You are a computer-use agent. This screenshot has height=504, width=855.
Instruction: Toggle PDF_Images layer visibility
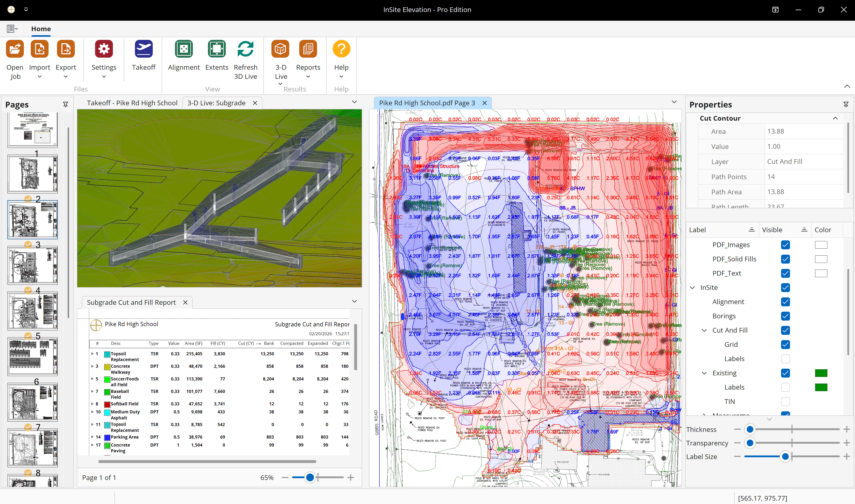(785, 245)
